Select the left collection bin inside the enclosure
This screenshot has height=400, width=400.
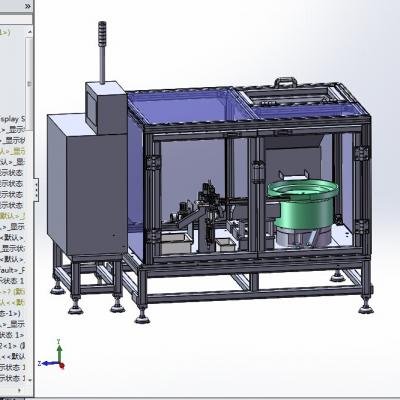pos(176,243)
